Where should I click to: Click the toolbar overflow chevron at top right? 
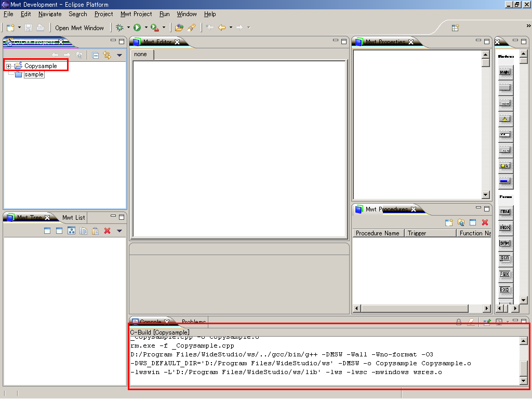tap(528, 25)
